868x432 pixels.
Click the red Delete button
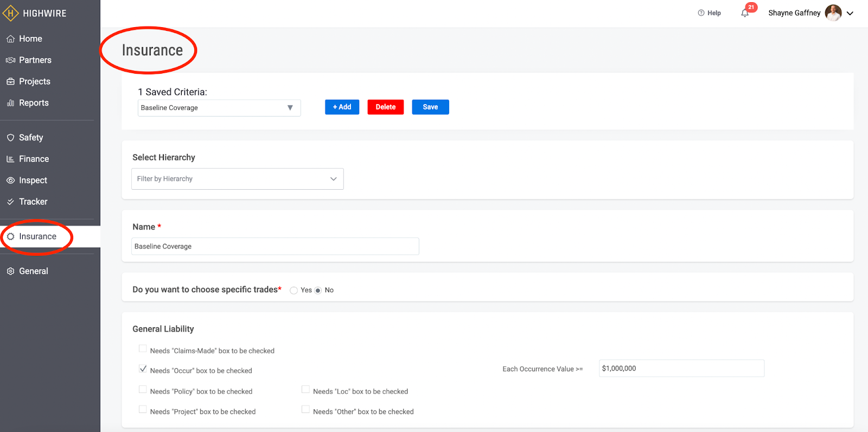pyautogui.click(x=386, y=107)
